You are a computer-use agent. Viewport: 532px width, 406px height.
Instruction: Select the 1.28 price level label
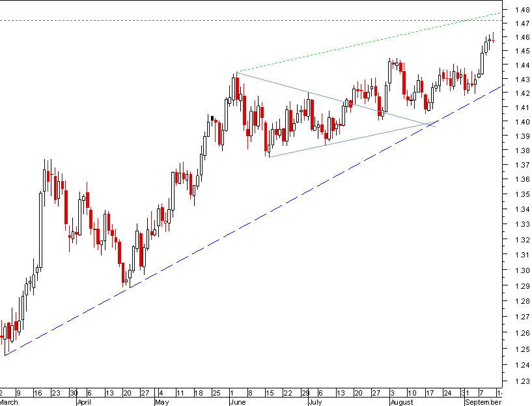click(522, 301)
